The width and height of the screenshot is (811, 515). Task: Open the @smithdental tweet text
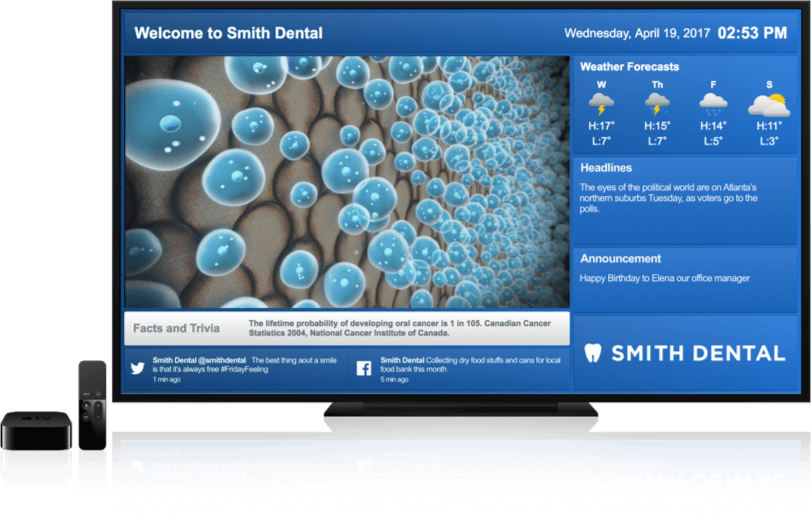[x=244, y=365]
